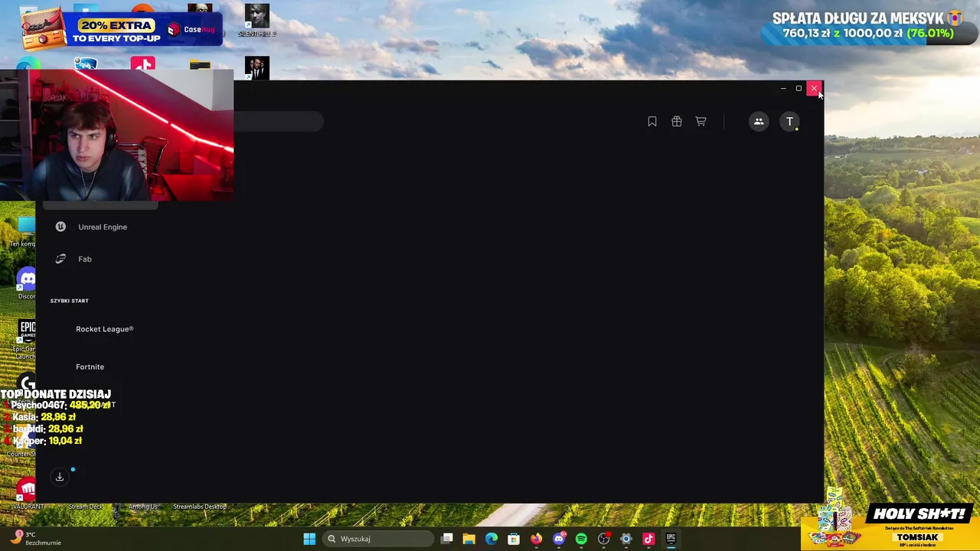Open TikTok from the taskbar
This screenshot has width=980, height=551.
click(x=648, y=539)
